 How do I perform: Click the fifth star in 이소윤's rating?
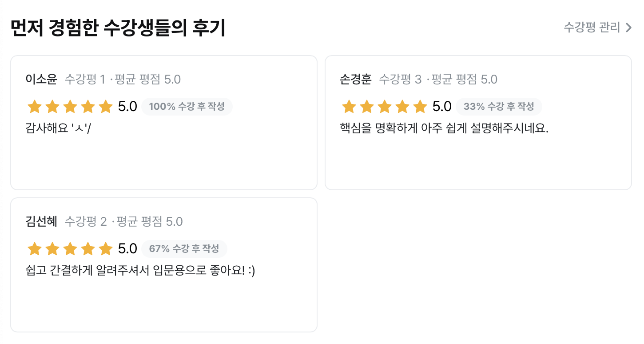click(x=106, y=106)
